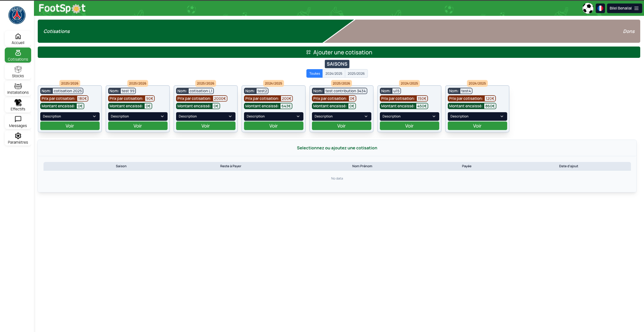Click Voir on test2 card

pos(274,126)
